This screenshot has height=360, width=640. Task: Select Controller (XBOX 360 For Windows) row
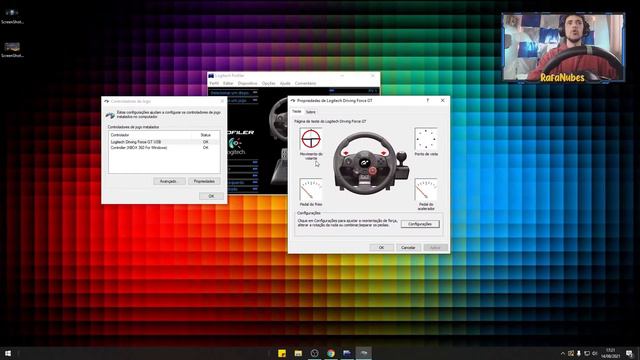pos(164,148)
